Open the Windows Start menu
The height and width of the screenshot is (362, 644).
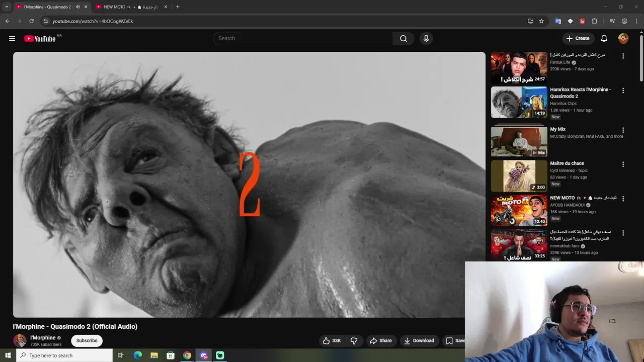tap(8, 355)
